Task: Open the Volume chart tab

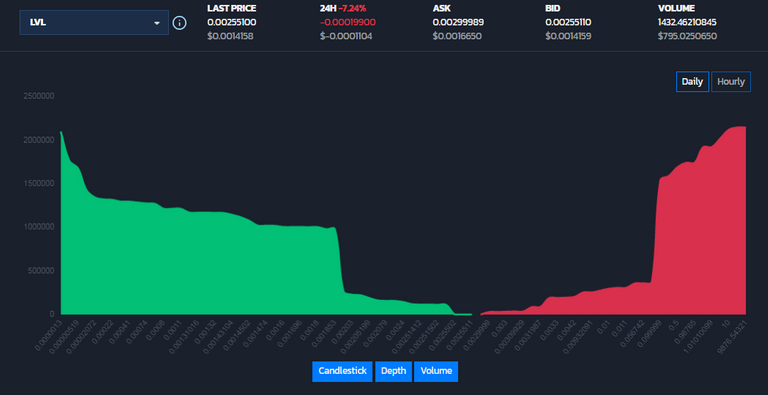Action: click(436, 371)
